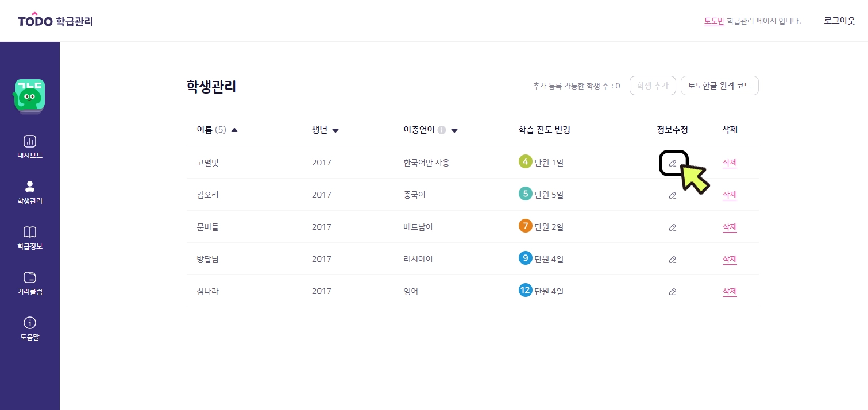Edit info pencil icon for 심나라
The width and height of the screenshot is (868, 410).
[673, 292]
